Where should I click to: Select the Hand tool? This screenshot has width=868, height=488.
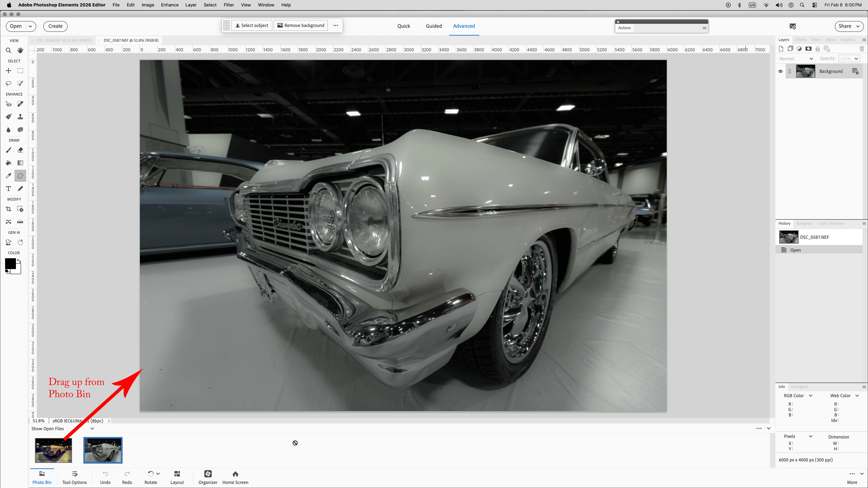coord(20,50)
